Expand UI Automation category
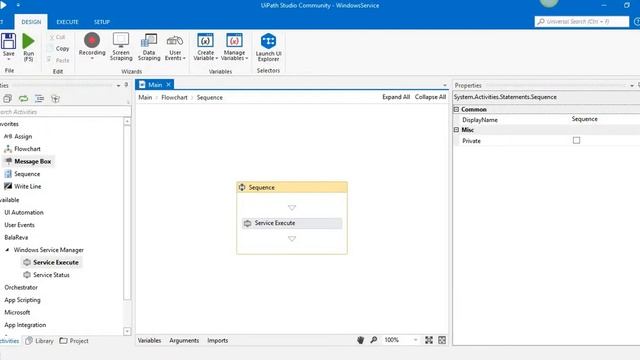This screenshot has width=640, height=360. pos(24,213)
